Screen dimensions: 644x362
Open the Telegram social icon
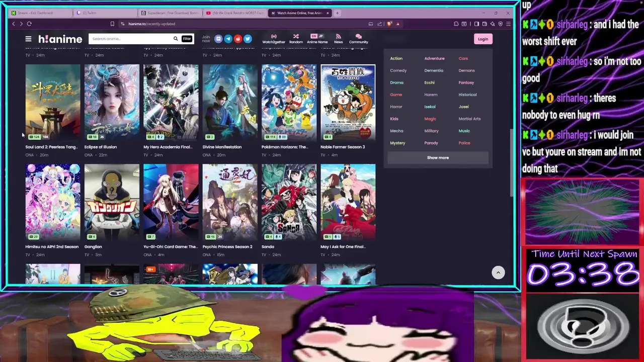point(228,39)
